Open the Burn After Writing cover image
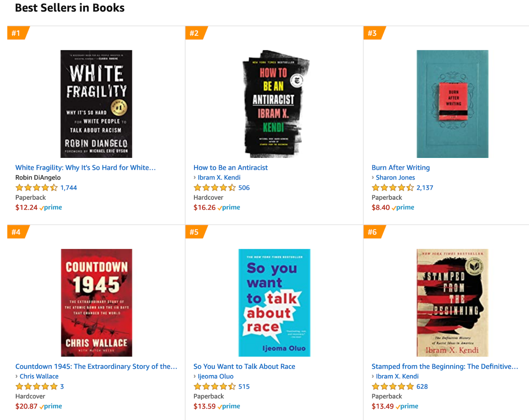Viewport: 529px width, 420px height. 452,104
